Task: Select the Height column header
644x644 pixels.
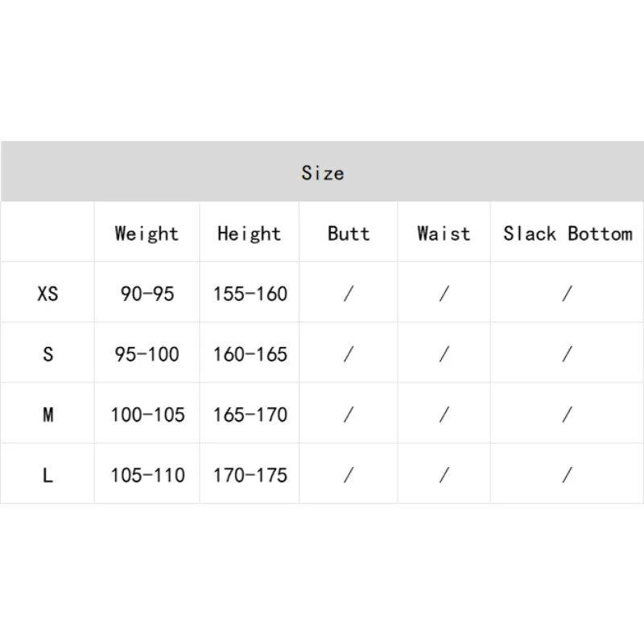Action: click(x=250, y=233)
